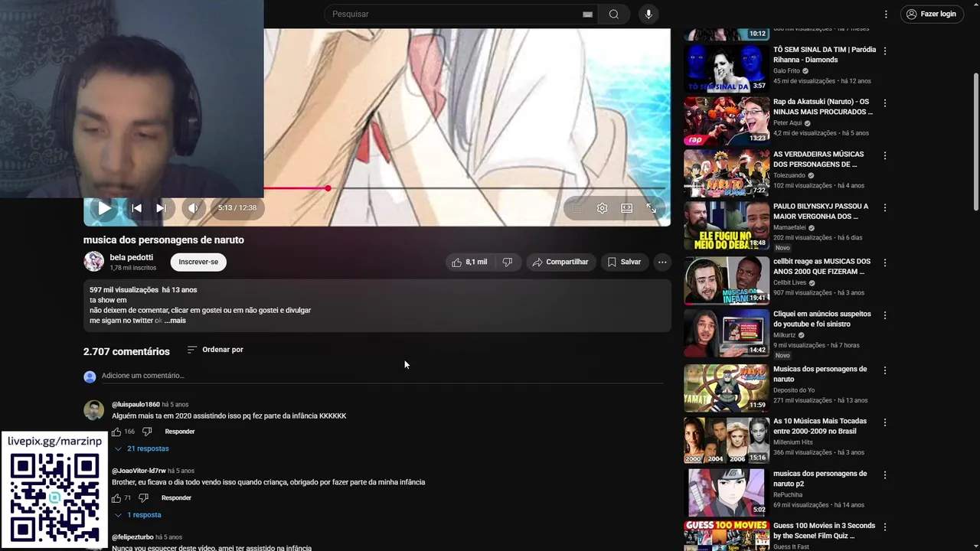980x551 pixels.
Task: Click the Fazer login button
Action: [931, 14]
